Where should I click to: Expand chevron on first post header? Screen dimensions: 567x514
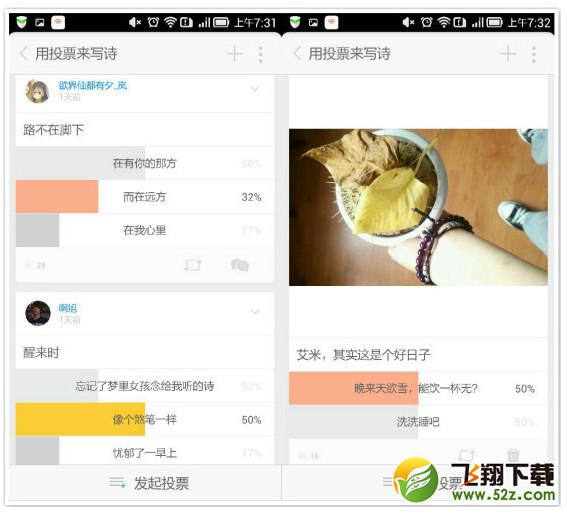[x=255, y=89]
